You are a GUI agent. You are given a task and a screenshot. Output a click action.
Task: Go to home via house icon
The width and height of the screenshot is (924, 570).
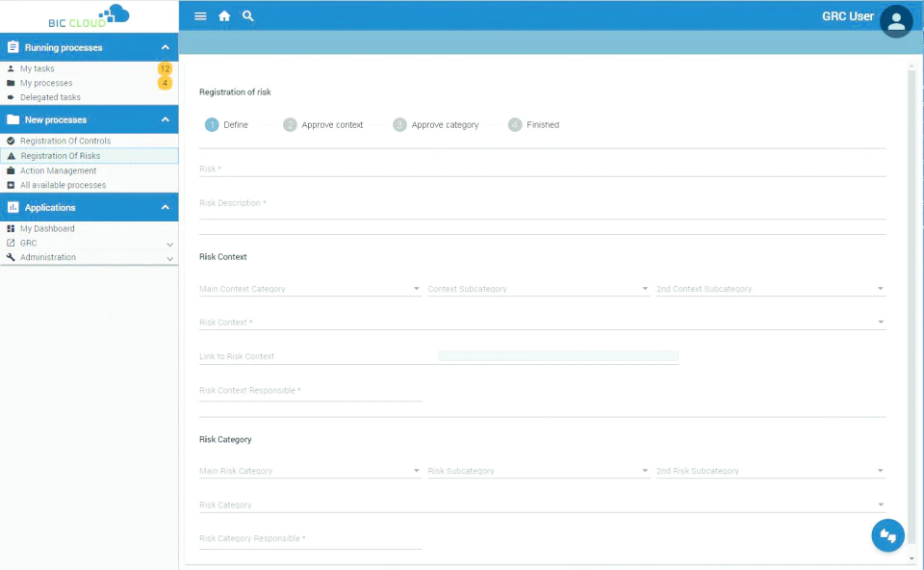(224, 16)
